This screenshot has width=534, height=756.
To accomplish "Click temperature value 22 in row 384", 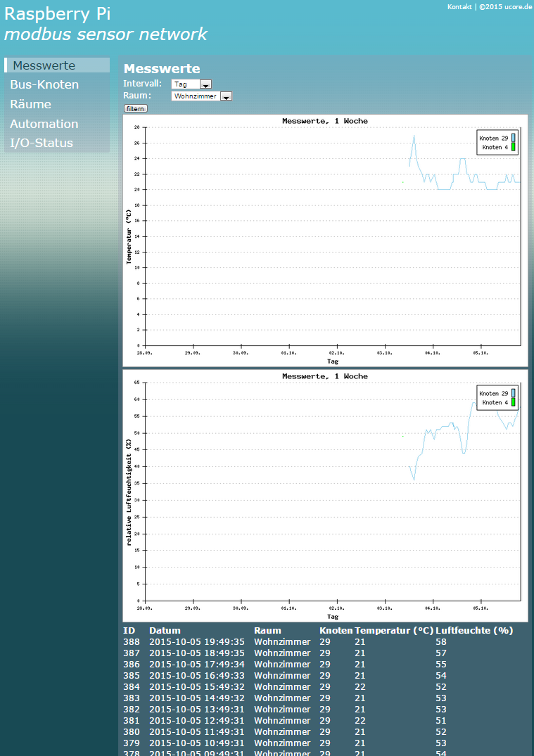I will click(360, 686).
